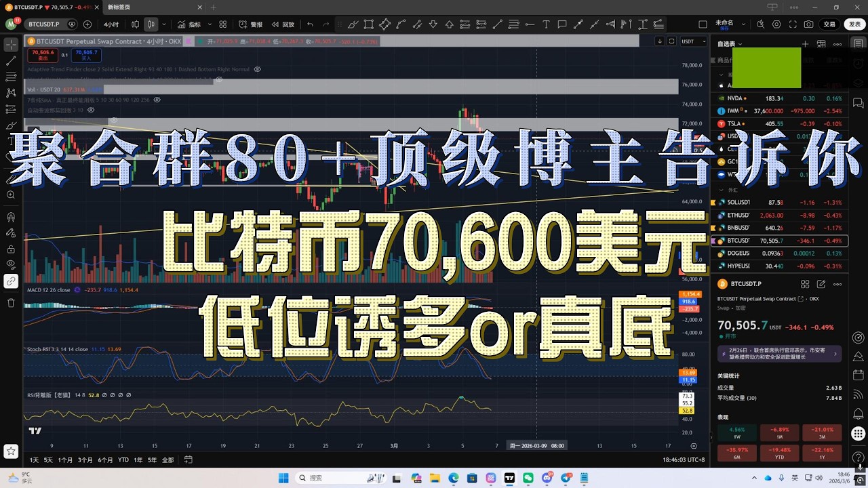
Task: Select NVDA row in watchlist
Action: click(780, 98)
